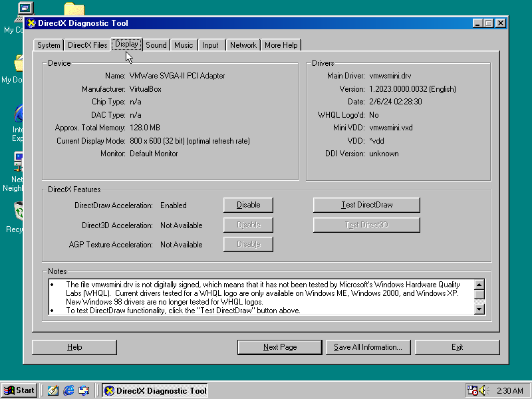Viewport: 532px width, 399px height.
Task: Click the WHQL Logo'd value No
Action: 374,115
